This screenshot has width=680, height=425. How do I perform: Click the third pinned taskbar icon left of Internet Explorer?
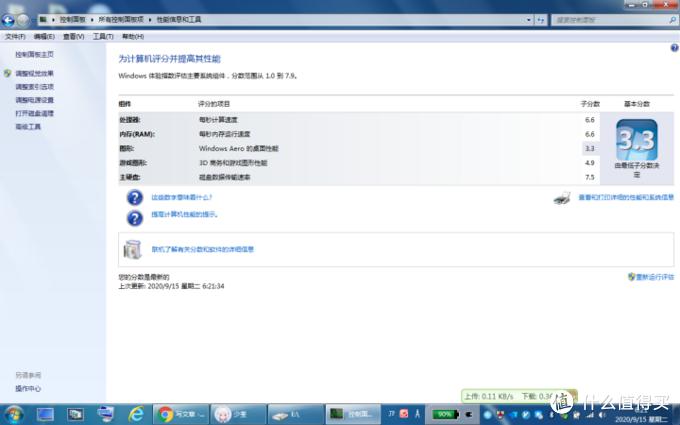click(105, 415)
